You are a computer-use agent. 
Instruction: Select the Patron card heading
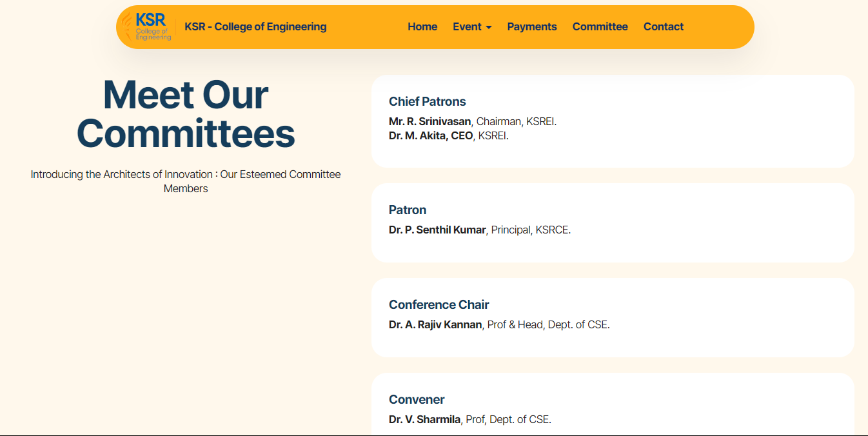point(407,210)
